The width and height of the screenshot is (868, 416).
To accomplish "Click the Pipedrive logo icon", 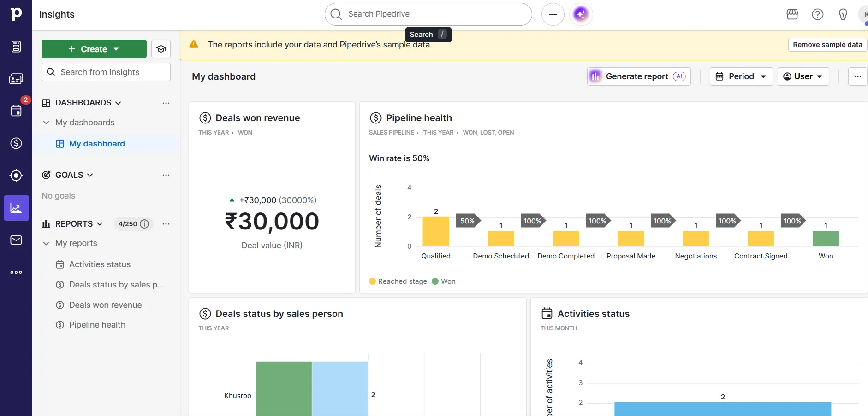I will (16, 14).
